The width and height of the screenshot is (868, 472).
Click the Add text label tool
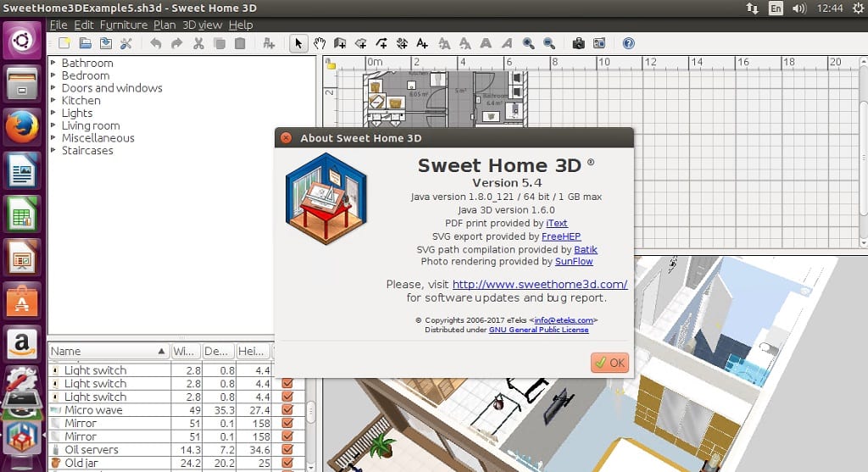pyautogui.click(x=422, y=43)
